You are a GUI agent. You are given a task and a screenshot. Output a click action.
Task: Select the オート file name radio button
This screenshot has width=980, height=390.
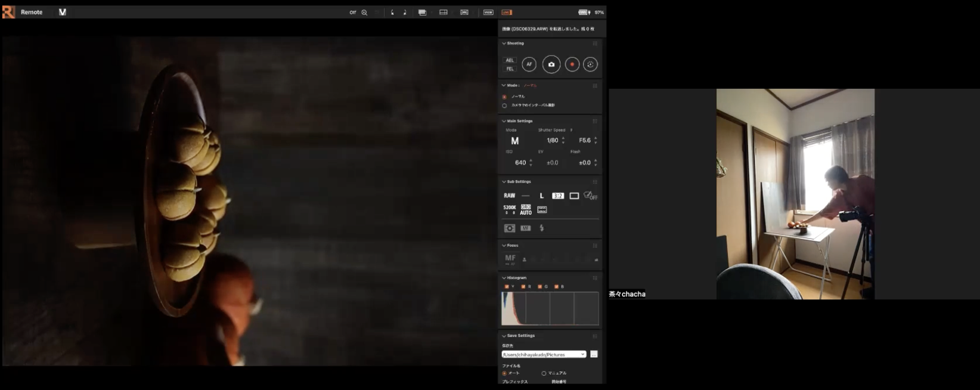tap(504, 373)
